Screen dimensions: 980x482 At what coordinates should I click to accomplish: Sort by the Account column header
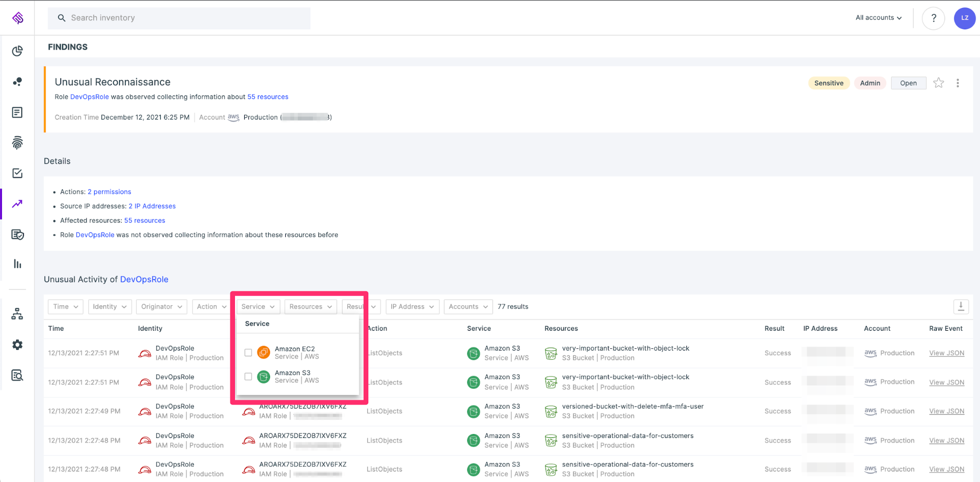pos(877,329)
